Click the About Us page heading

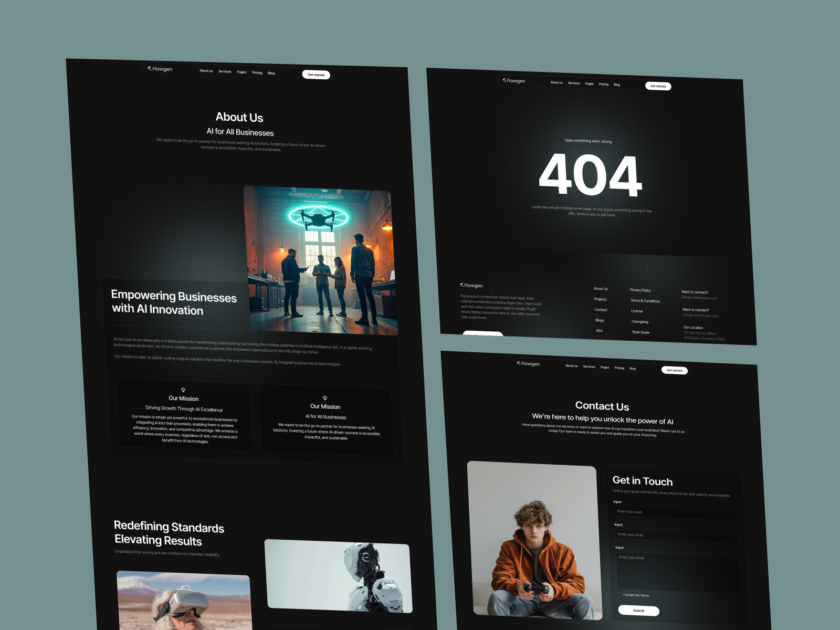(x=239, y=117)
